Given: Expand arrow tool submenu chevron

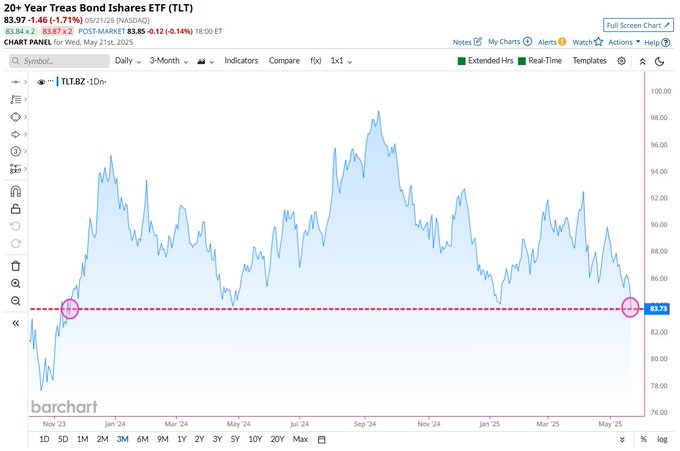Looking at the screenshot, I should click(x=26, y=134).
